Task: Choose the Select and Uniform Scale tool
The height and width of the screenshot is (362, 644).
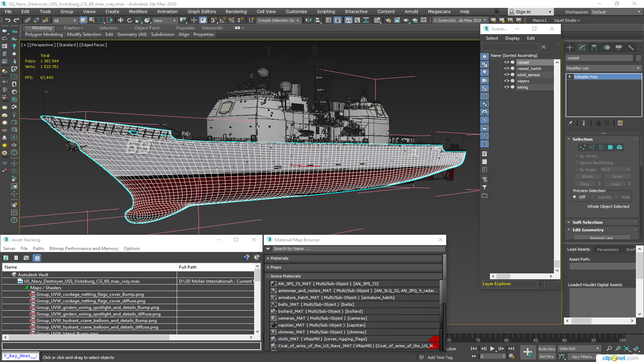Action: [138, 20]
